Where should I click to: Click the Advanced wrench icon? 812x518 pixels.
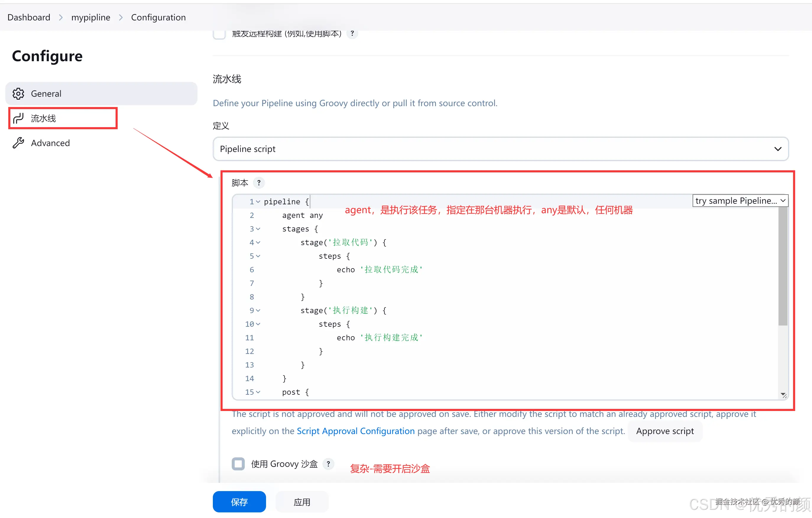coord(18,143)
